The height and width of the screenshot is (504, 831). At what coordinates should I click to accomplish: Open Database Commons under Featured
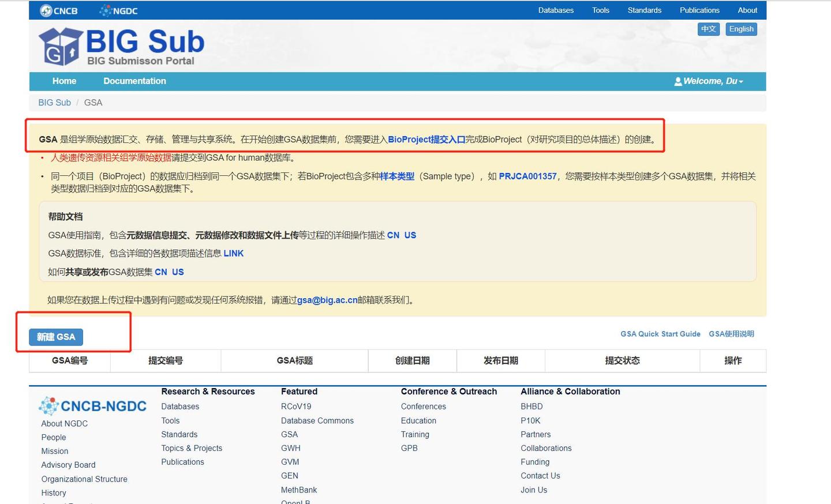pyautogui.click(x=317, y=420)
